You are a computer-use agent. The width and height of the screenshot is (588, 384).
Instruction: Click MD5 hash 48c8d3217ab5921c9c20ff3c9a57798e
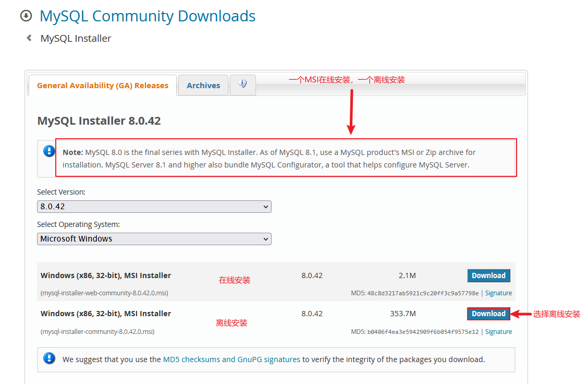pos(423,293)
